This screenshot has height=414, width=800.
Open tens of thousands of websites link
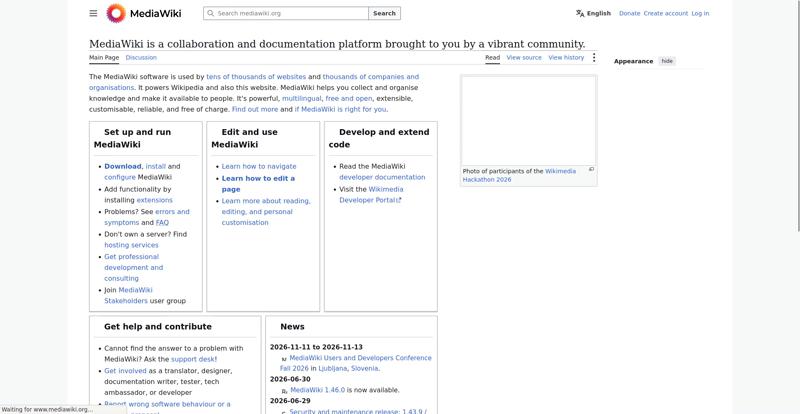click(256, 77)
